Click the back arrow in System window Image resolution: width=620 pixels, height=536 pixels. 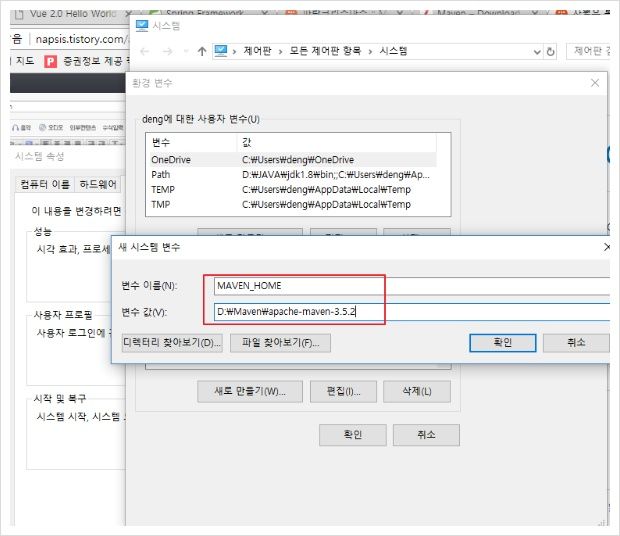pos(145,51)
